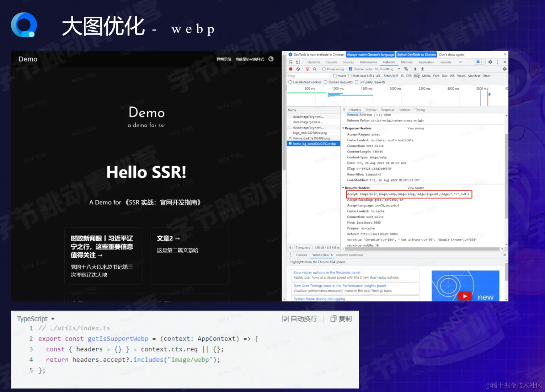Open the Memory tab
Screen dimensions: 545x392
[407, 62]
